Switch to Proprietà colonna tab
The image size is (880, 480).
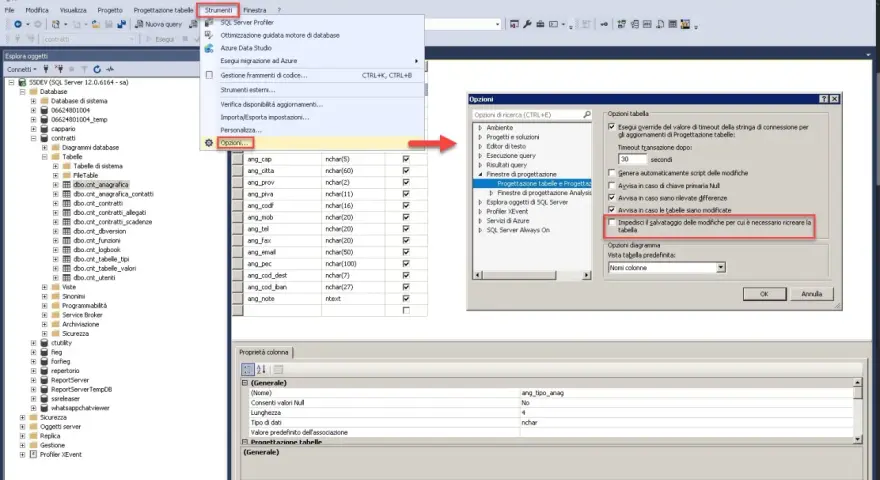coord(264,353)
